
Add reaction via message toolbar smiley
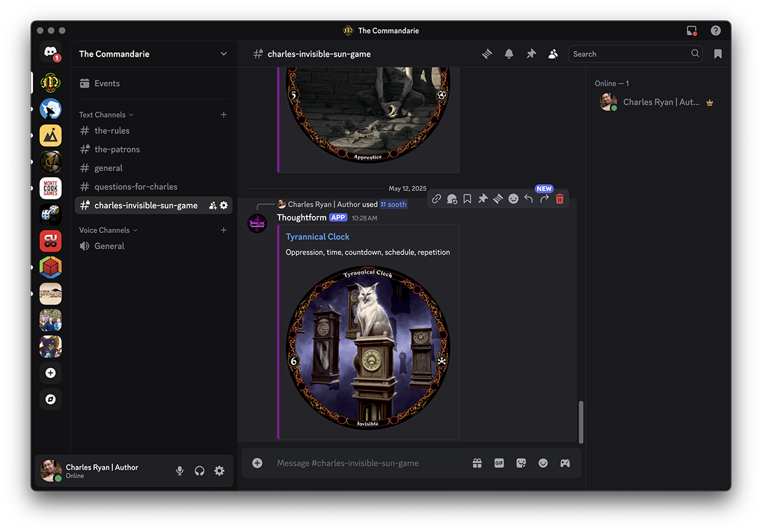(x=513, y=199)
